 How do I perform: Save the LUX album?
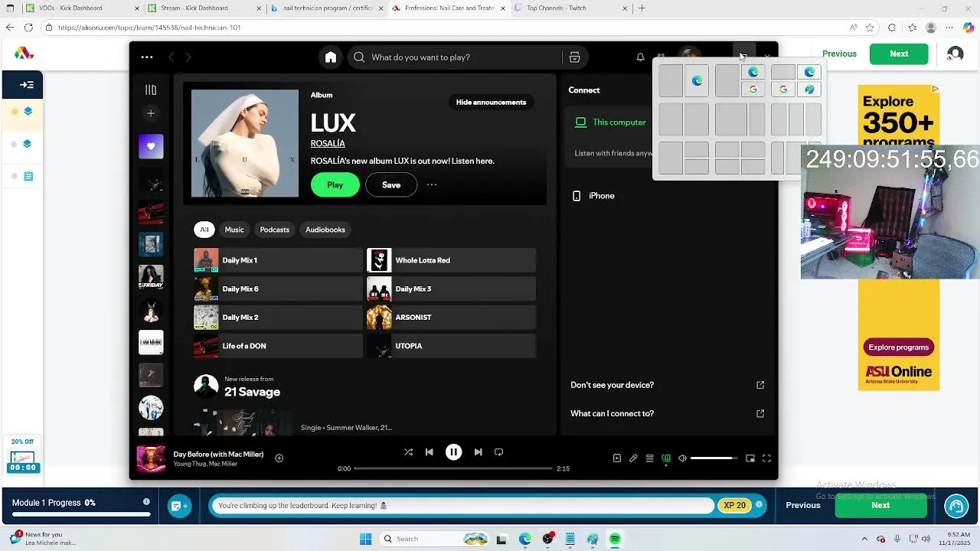pyautogui.click(x=391, y=184)
